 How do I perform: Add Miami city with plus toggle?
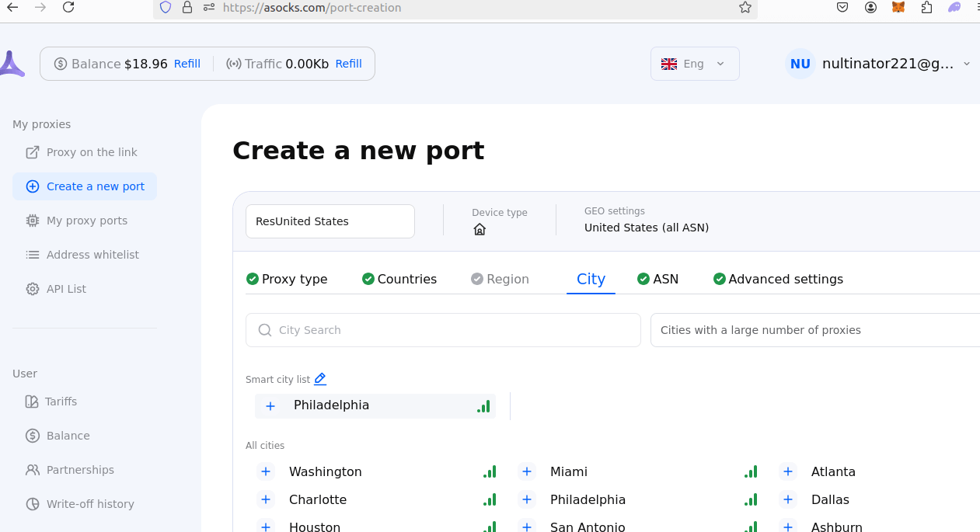(527, 471)
